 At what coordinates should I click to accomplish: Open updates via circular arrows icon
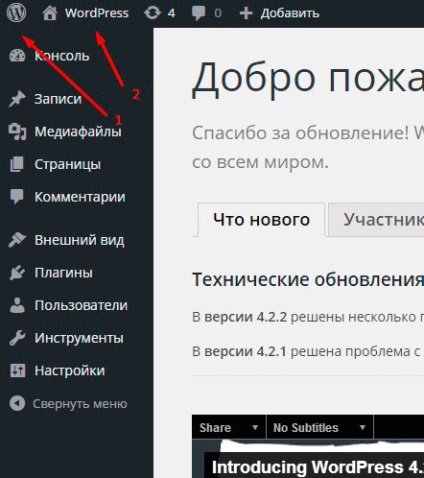152,13
